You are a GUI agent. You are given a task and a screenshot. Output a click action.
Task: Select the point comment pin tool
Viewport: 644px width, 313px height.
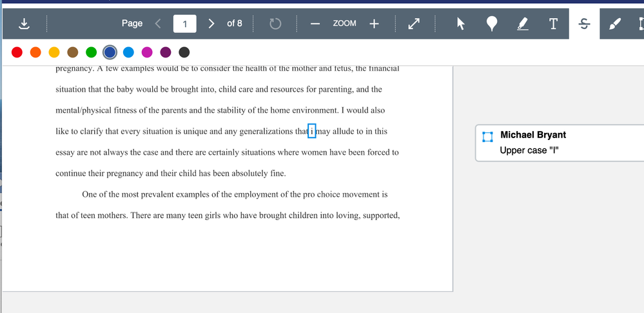coord(491,24)
